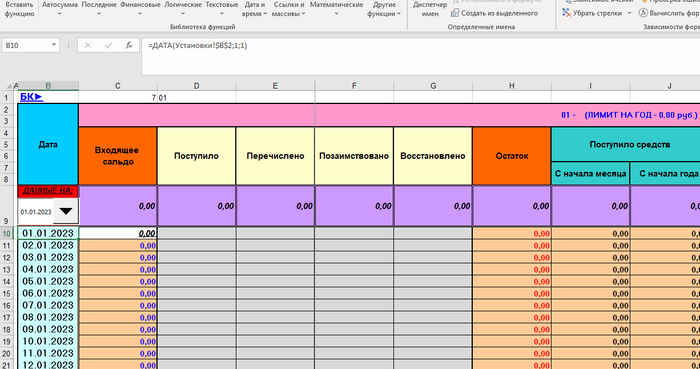700x369 pixels.
Task: Click the fx insert function icon
Action: [x=129, y=46]
